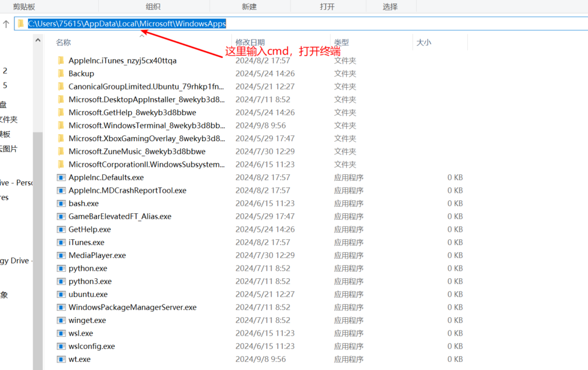
Task: Select the python3.exe file name
Action: pyautogui.click(x=90, y=282)
